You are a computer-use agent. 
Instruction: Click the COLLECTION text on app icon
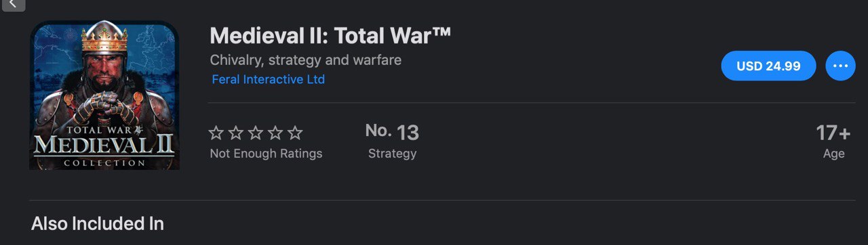point(104,163)
